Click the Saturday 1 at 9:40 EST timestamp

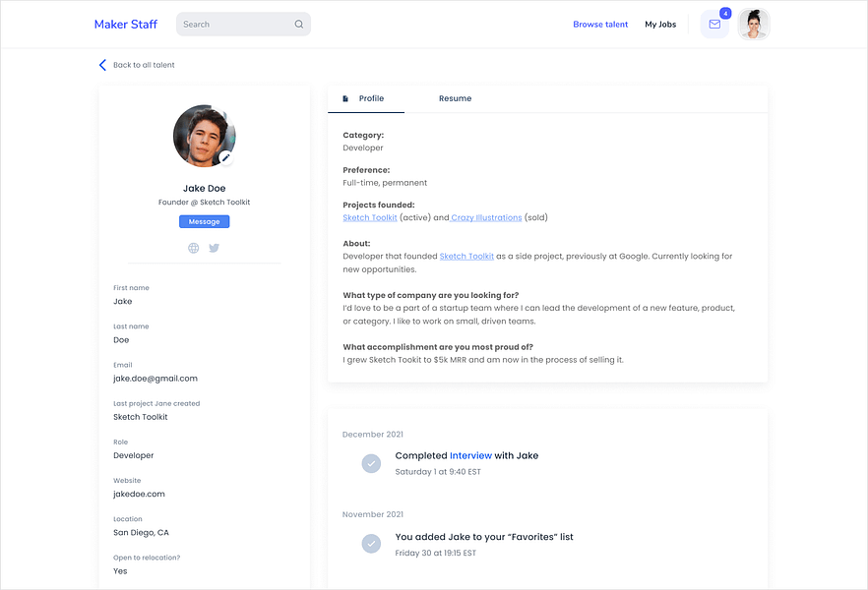click(x=438, y=472)
